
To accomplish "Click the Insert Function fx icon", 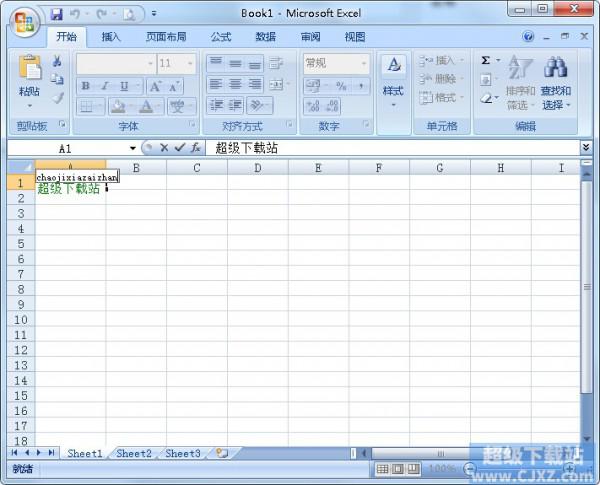I will tap(196, 148).
